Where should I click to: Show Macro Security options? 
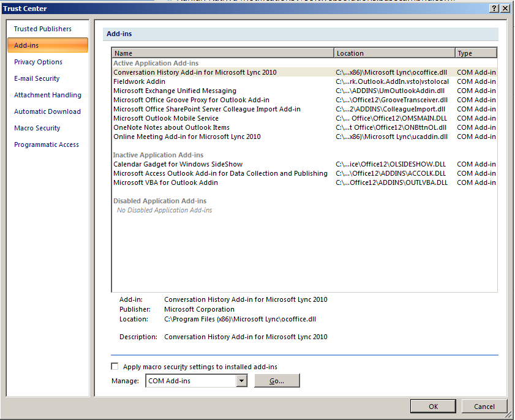[x=37, y=128]
